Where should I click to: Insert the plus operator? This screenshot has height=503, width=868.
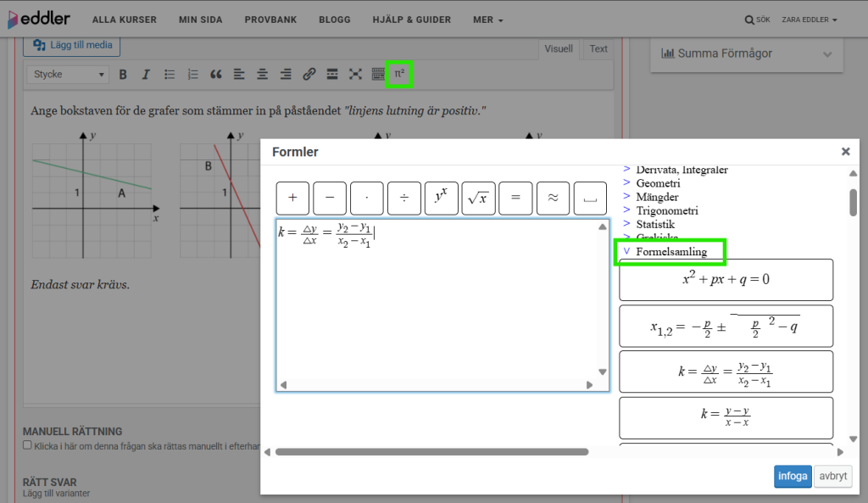click(292, 198)
